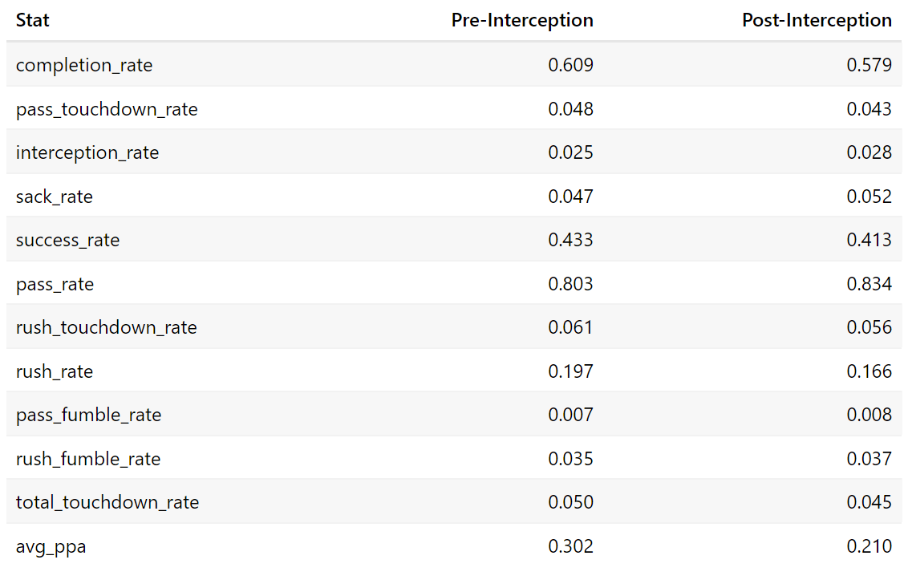Select success_rate post-interception value 0.413
The height and width of the screenshot is (588, 908).
tap(869, 239)
